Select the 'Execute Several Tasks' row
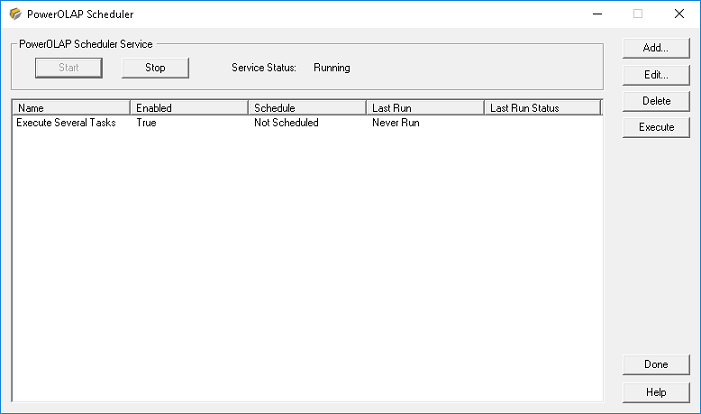The image size is (701, 414). point(66,123)
